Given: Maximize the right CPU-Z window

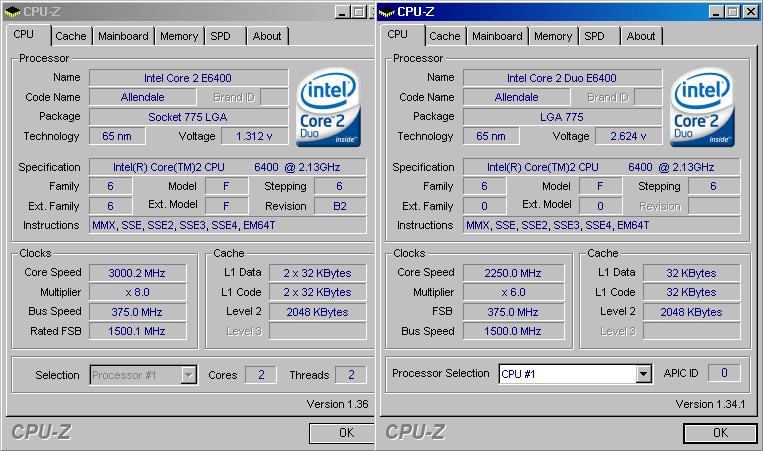Looking at the screenshot, I should coord(733,12).
